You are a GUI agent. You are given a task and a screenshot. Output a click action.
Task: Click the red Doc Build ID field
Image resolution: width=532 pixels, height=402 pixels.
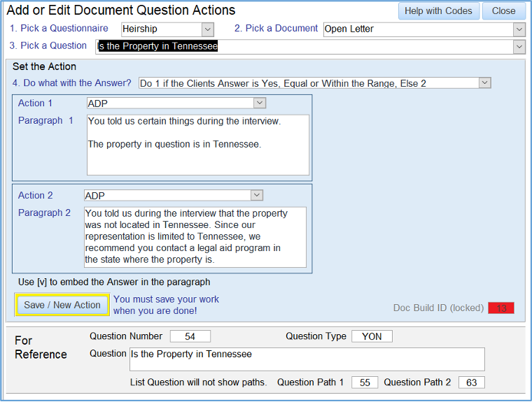[501, 308]
